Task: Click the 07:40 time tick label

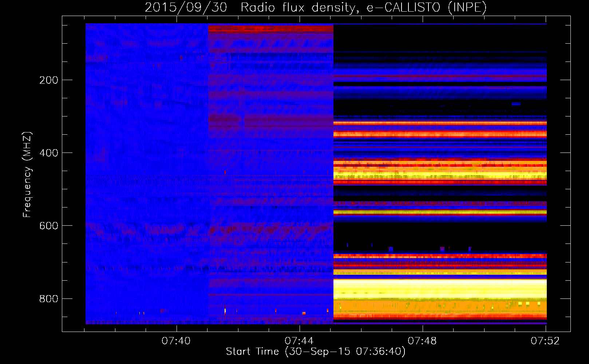Action: 176,341
